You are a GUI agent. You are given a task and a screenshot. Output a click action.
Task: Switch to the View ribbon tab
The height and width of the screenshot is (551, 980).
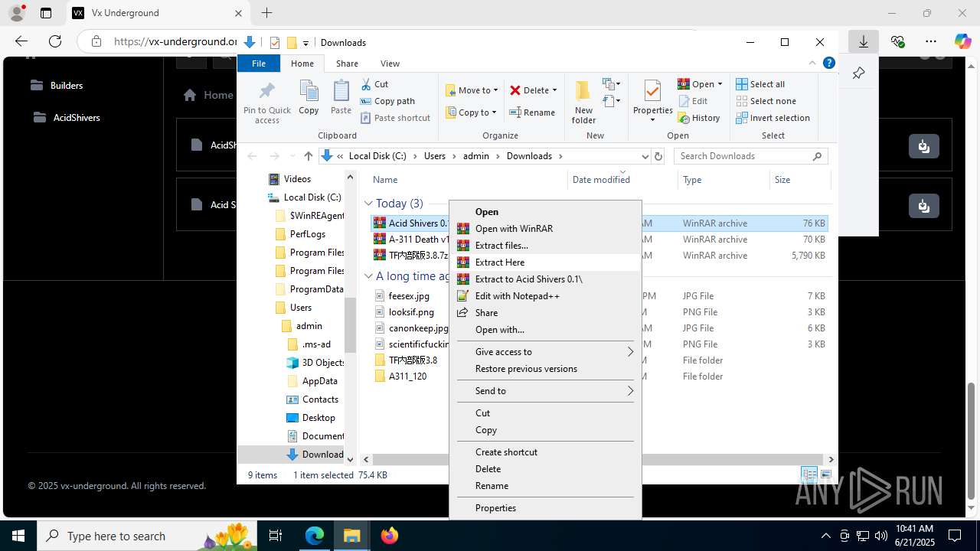(390, 64)
